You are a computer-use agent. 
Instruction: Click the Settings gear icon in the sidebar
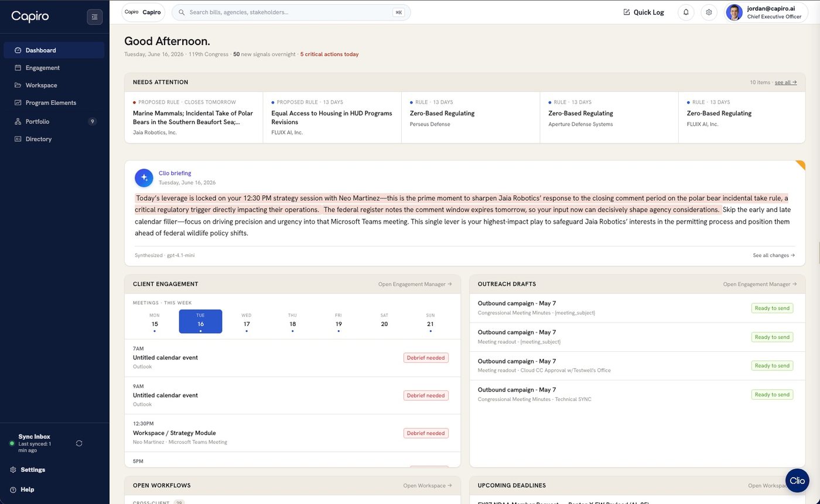[x=13, y=469]
